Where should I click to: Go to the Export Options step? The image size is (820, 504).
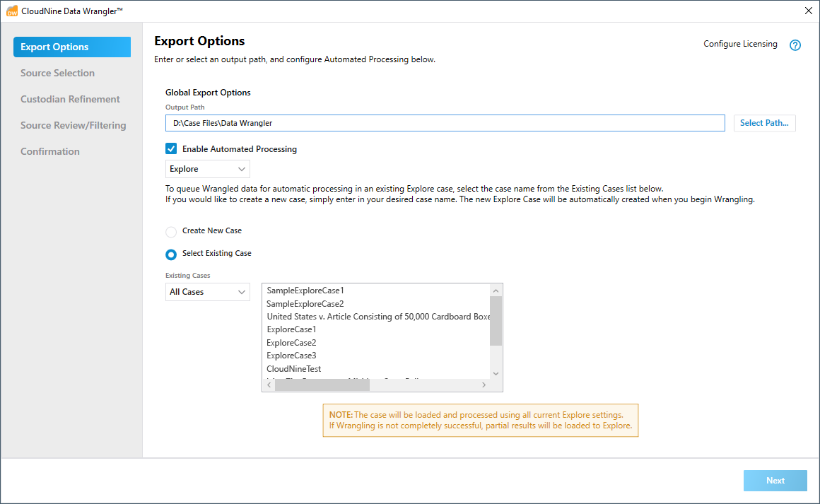[x=72, y=47]
